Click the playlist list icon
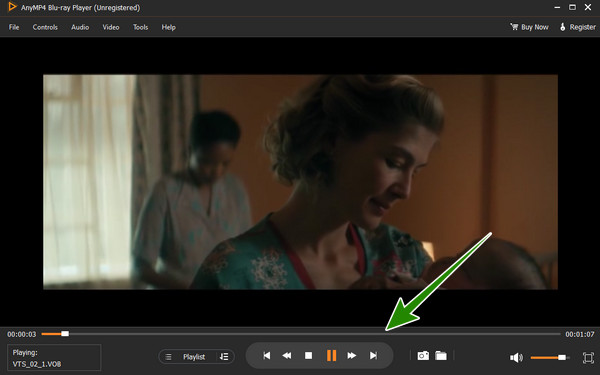This screenshot has width=600, height=375. point(168,357)
